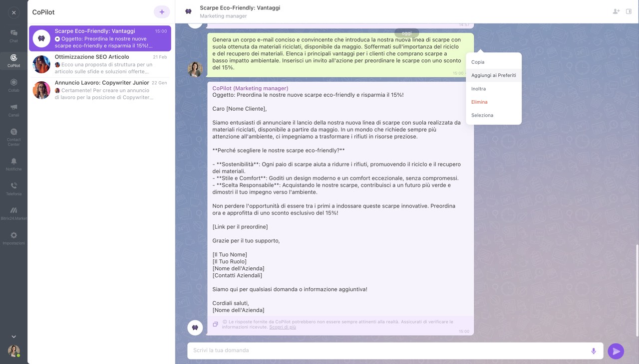Open the Notifiche bell icon
639x364 pixels.
[13, 164]
